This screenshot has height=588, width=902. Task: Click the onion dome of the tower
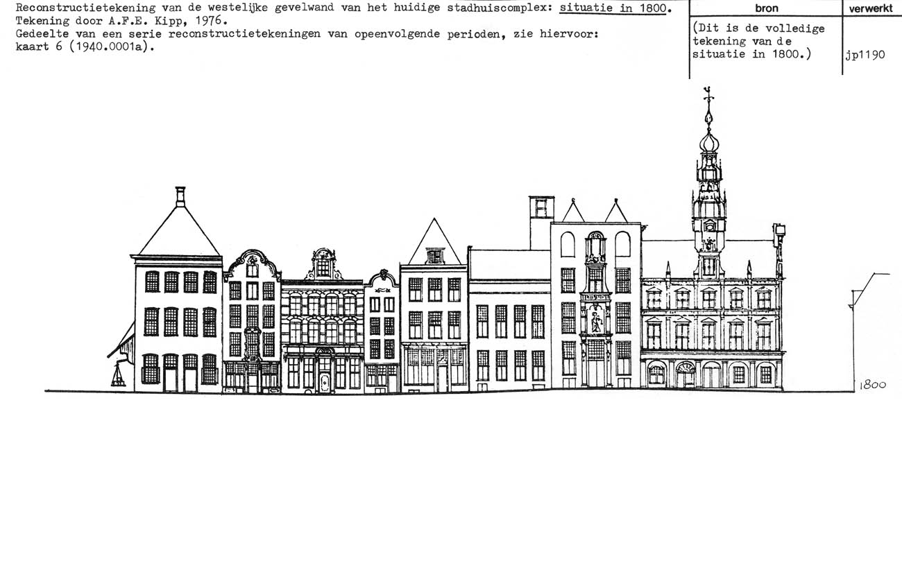[708, 144]
